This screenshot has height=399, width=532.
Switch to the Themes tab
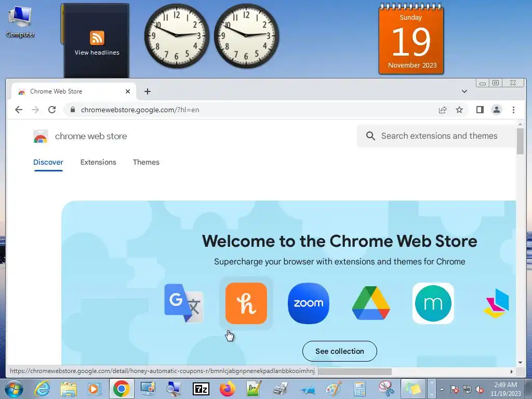[146, 162]
